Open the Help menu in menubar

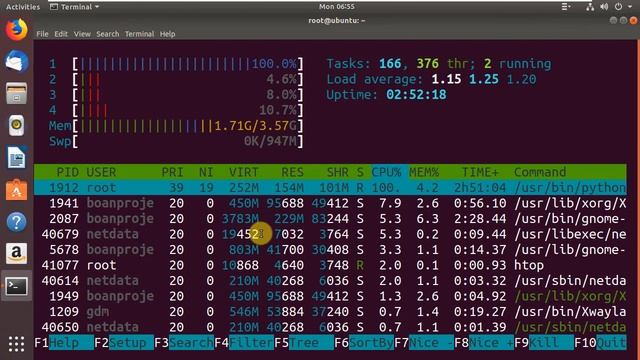(167, 34)
